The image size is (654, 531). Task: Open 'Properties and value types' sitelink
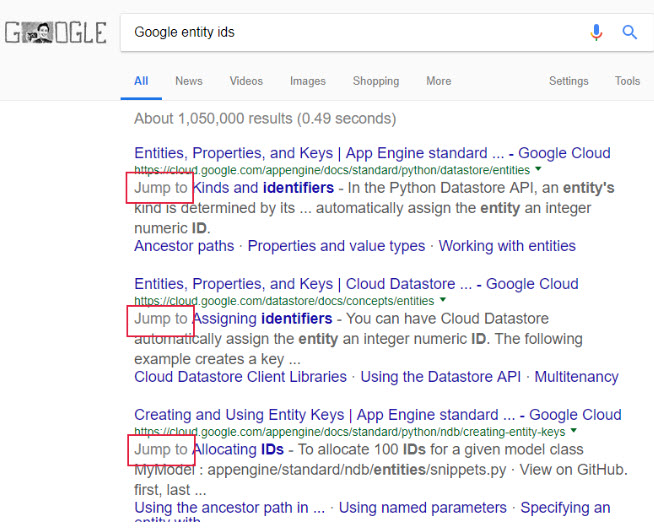pyautogui.click(x=336, y=246)
